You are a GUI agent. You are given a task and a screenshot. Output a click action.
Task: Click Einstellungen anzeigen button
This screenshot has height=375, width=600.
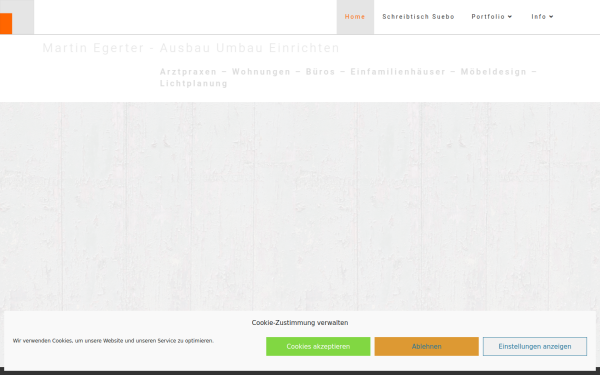click(x=535, y=346)
